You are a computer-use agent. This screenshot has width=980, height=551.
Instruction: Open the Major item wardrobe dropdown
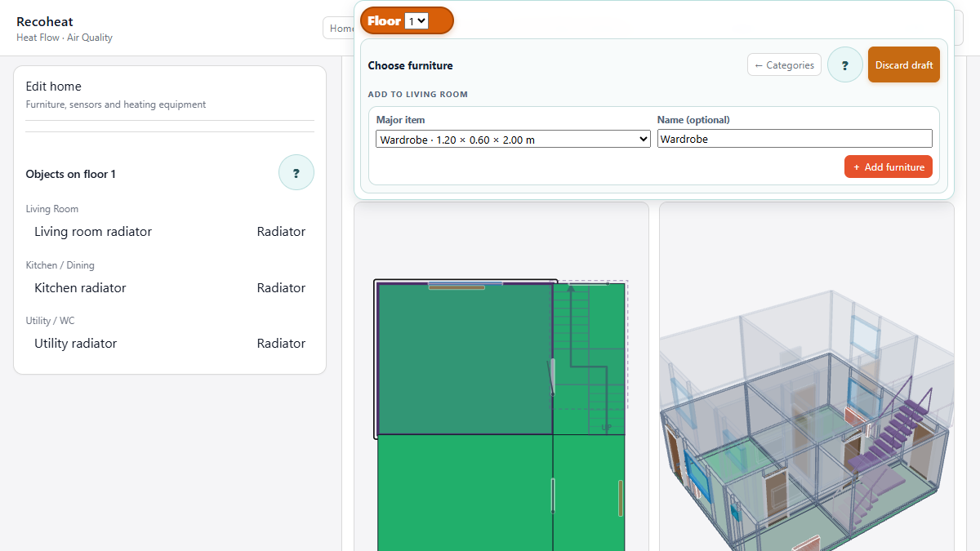[513, 140]
